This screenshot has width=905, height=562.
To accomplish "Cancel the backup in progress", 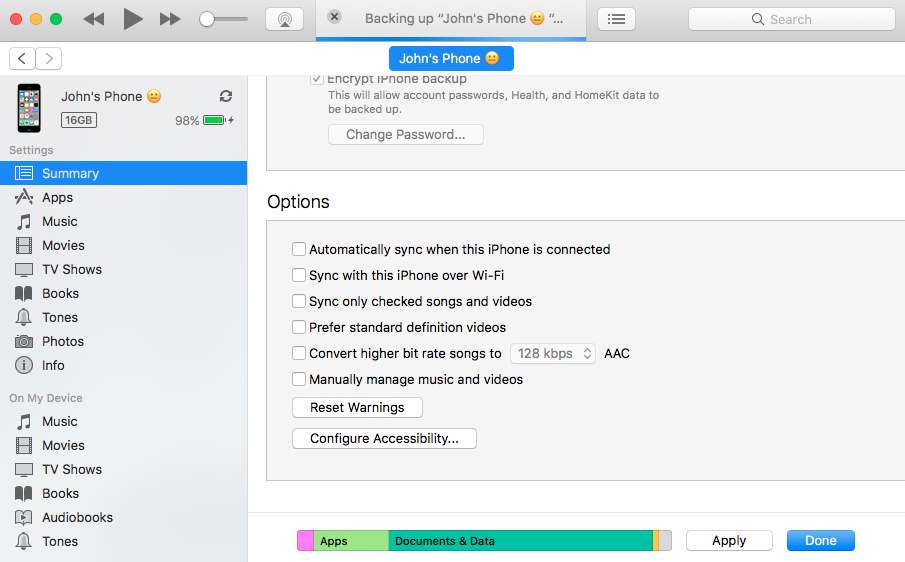I will (334, 17).
